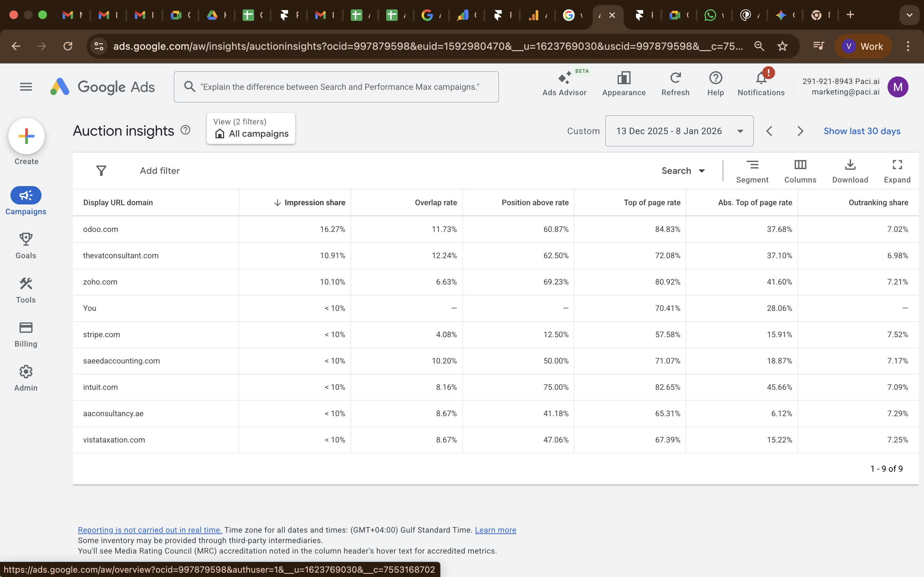The image size is (924, 577).
Task: Click the filter funnel icon
Action: [101, 171]
